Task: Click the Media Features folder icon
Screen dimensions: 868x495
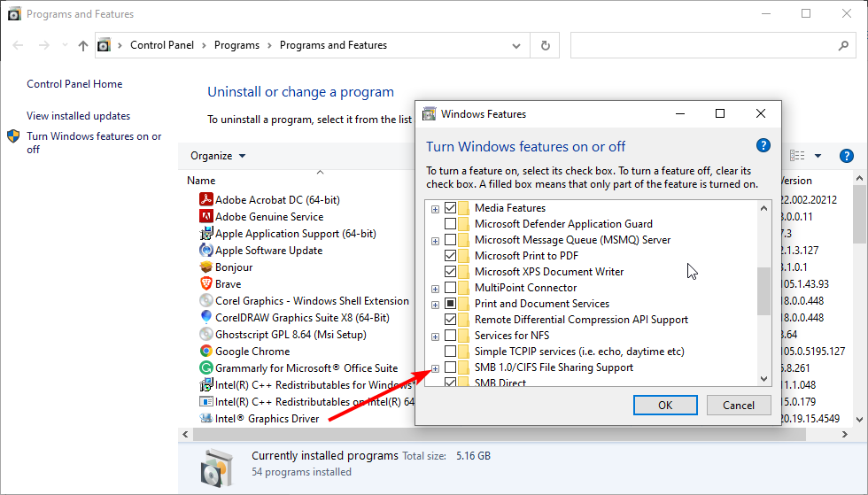Action: pos(464,208)
